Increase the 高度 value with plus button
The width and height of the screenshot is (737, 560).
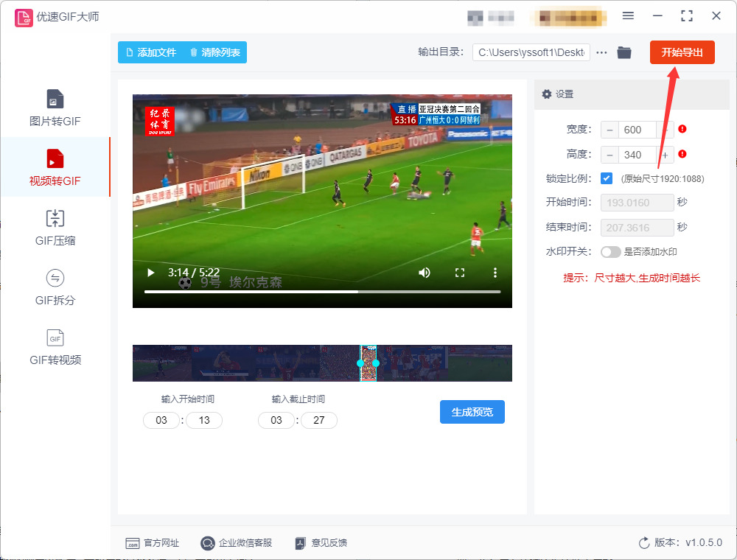tap(665, 155)
